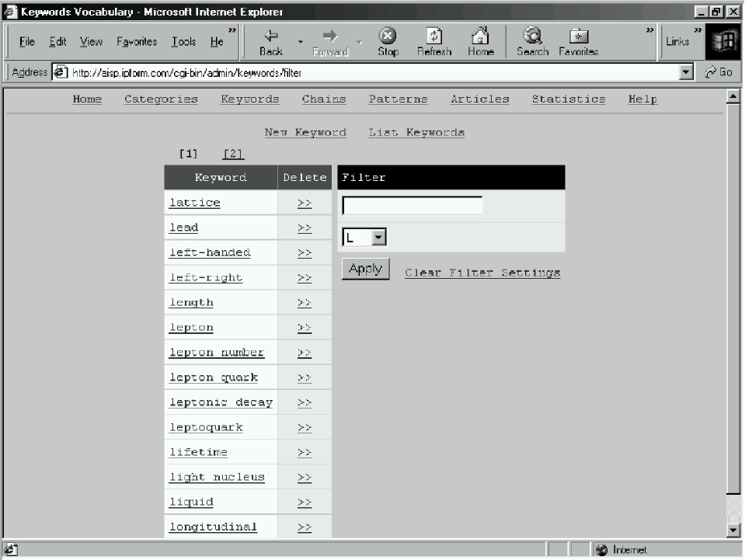
Task: Open the File menu
Action: click(27, 42)
